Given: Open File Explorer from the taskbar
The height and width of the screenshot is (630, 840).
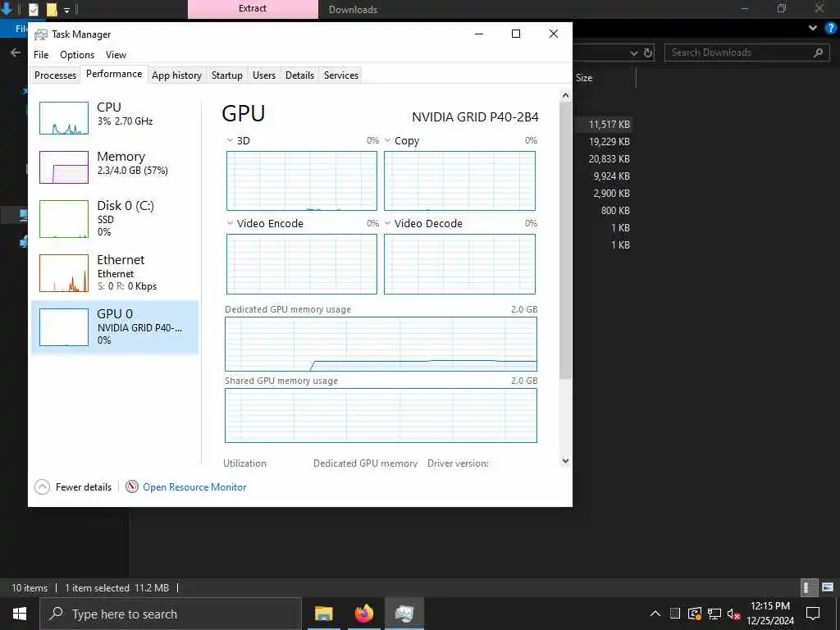Looking at the screenshot, I should pos(323,614).
